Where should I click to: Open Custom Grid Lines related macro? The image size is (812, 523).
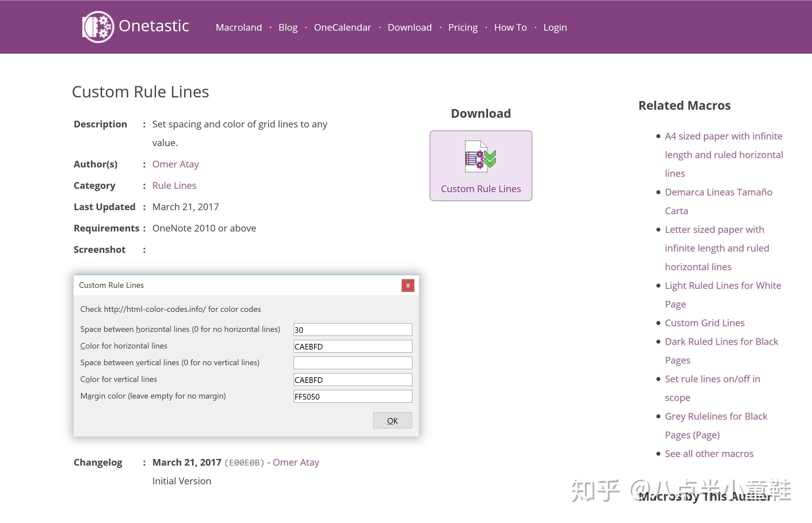point(704,323)
